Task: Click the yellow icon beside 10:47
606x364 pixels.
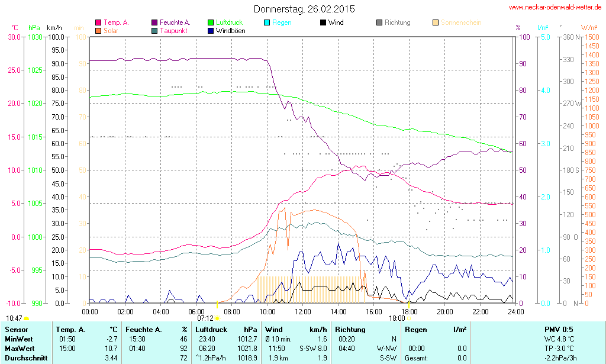Action: tap(26, 319)
